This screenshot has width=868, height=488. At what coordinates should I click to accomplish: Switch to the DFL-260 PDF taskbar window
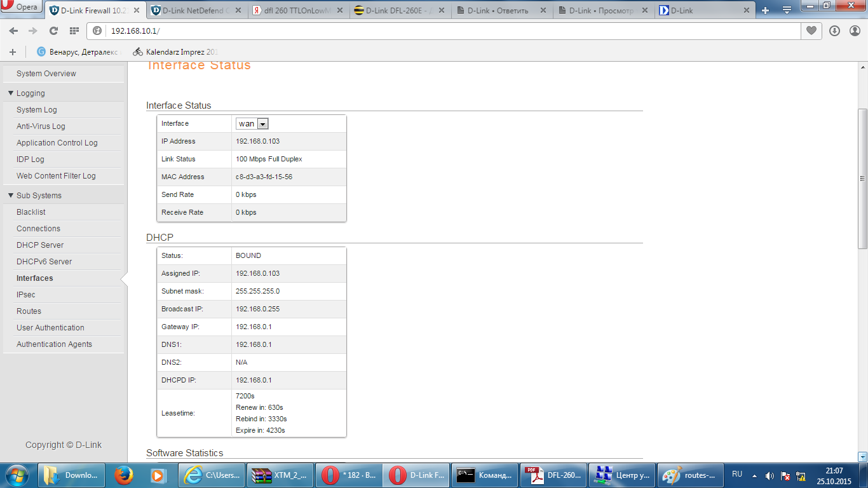tap(554, 475)
